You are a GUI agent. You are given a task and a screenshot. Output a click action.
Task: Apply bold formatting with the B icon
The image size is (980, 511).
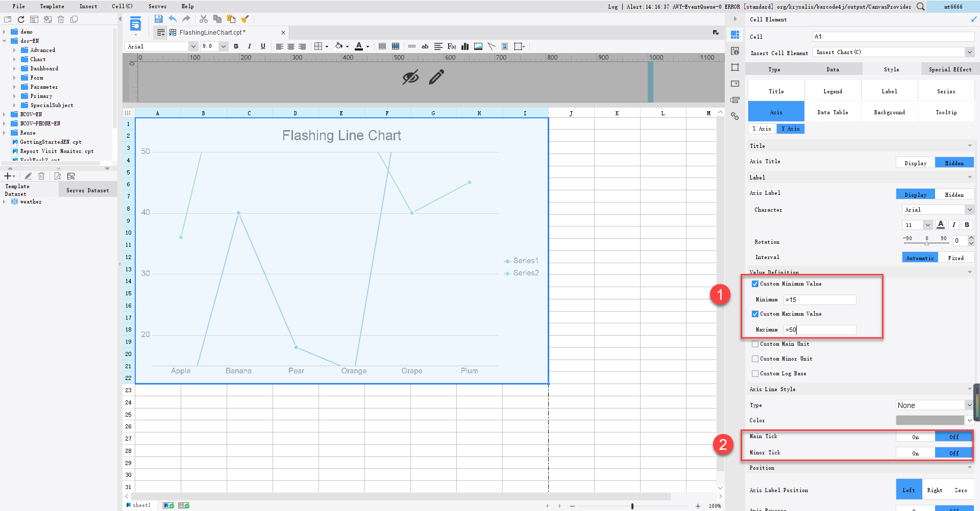pyautogui.click(x=236, y=46)
